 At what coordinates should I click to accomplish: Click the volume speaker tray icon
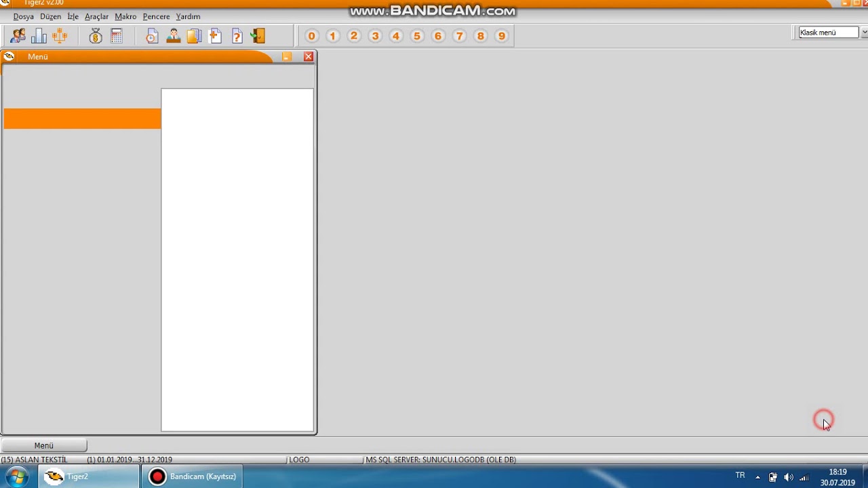tap(788, 477)
